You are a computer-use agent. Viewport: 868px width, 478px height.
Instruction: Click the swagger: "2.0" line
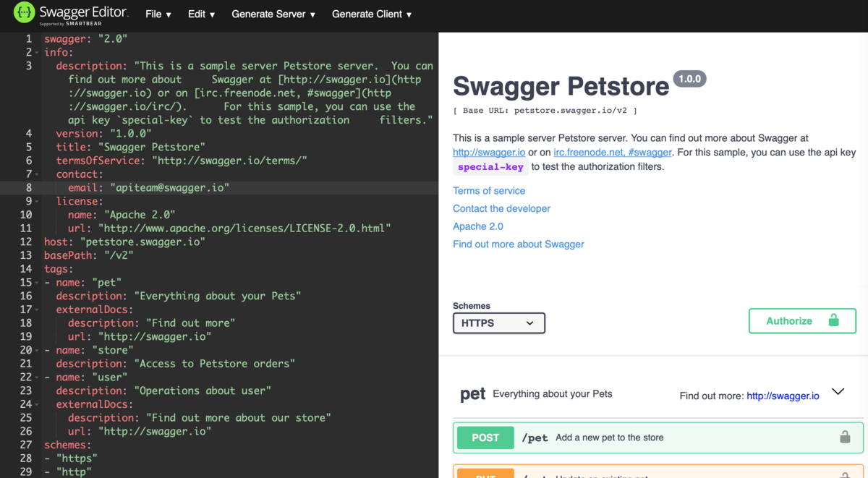[x=86, y=39]
